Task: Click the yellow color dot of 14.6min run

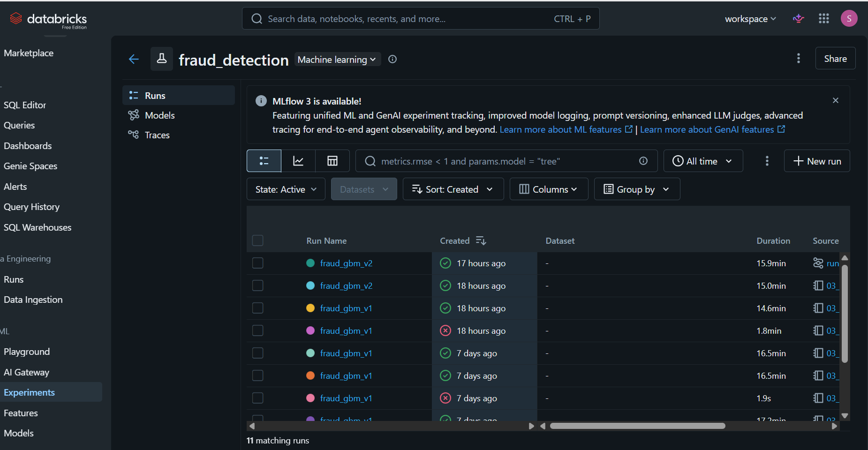Action: (x=310, y=308)
